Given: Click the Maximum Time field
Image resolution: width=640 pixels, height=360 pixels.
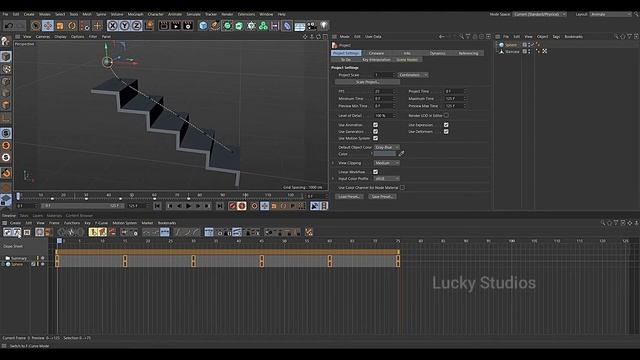Looking at the screenshot, I should point(454,99).
